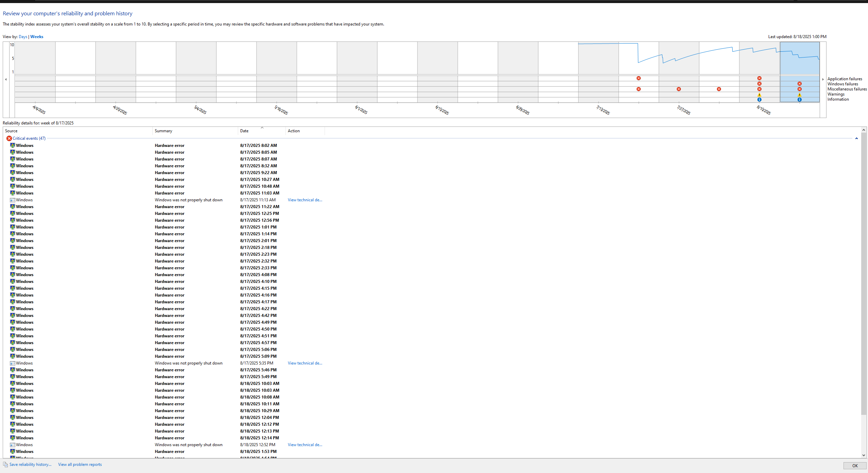The width and height of the screenshot is (868, 473).
Task: Click Miscellaneous failures icon for week of 7/27/2025
Action: click(x=679, y=89)
